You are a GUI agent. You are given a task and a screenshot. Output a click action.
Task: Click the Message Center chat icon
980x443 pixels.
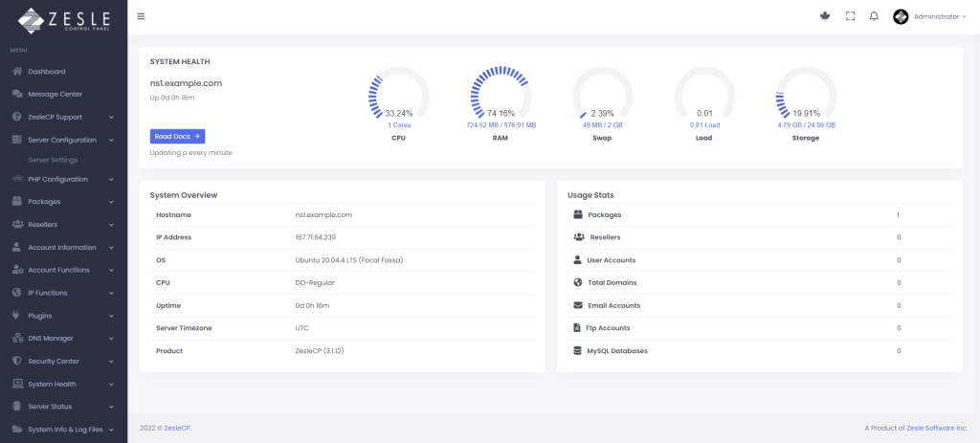point(17,95)
